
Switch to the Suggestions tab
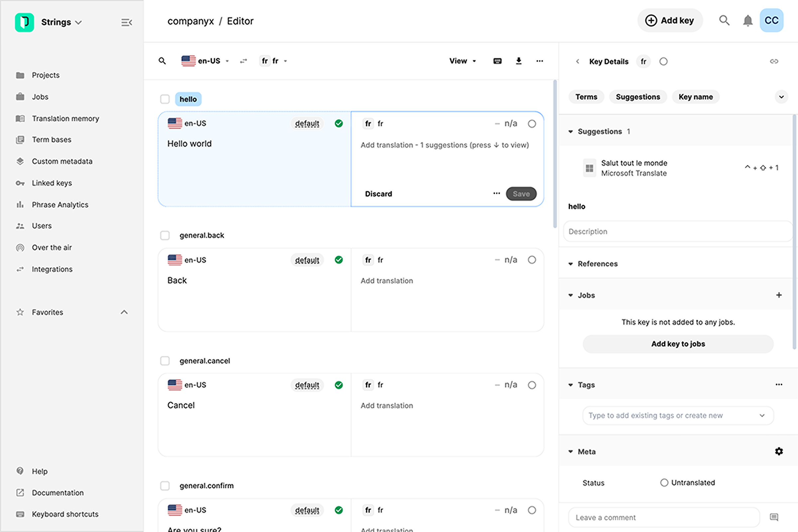[x=637, y=97]
